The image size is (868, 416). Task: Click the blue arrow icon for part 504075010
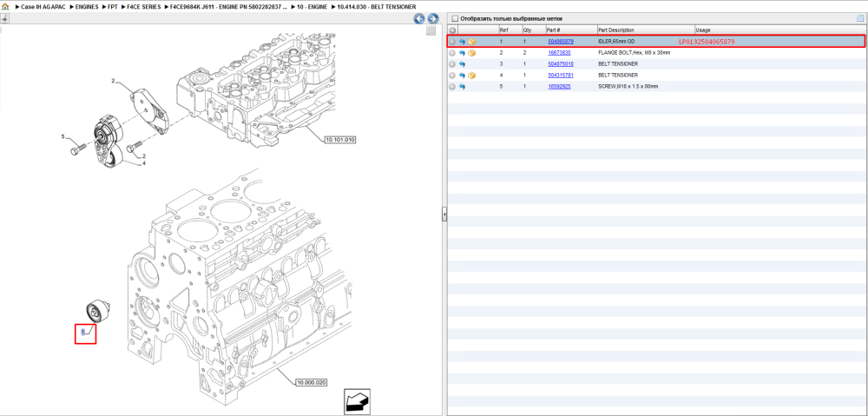click(x=463, y=64)
